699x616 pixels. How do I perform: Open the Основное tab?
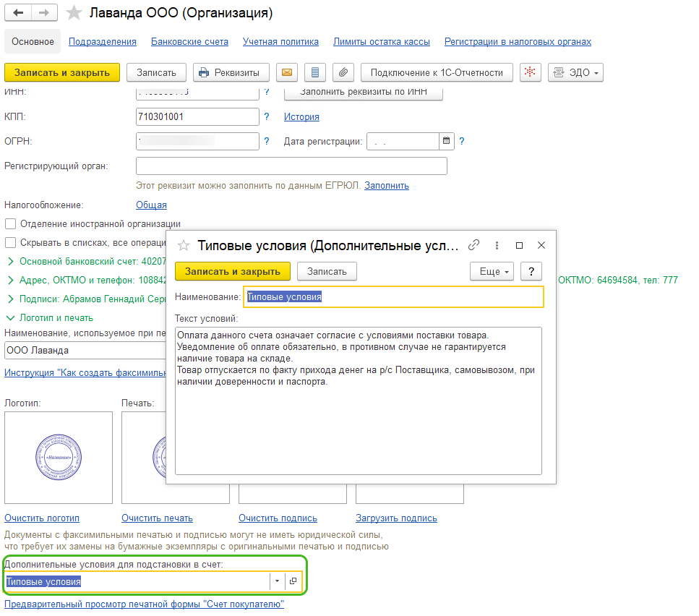(33, 41)
